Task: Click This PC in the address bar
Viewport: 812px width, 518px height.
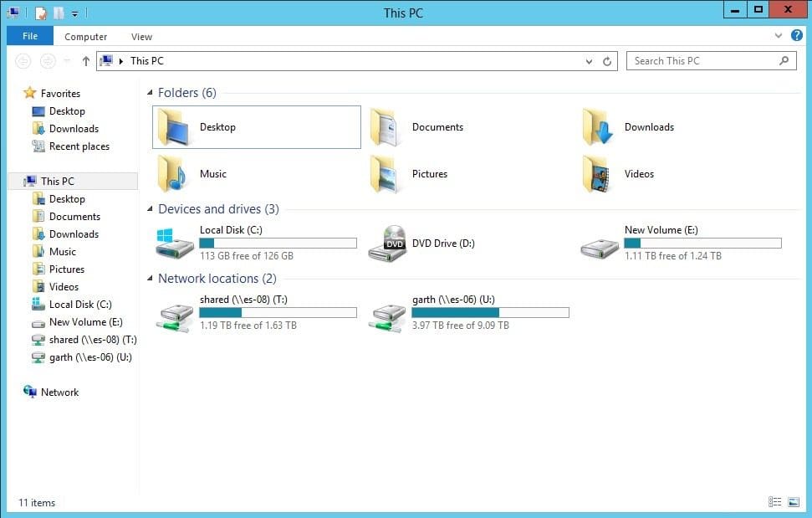Action: coord(147,60)
